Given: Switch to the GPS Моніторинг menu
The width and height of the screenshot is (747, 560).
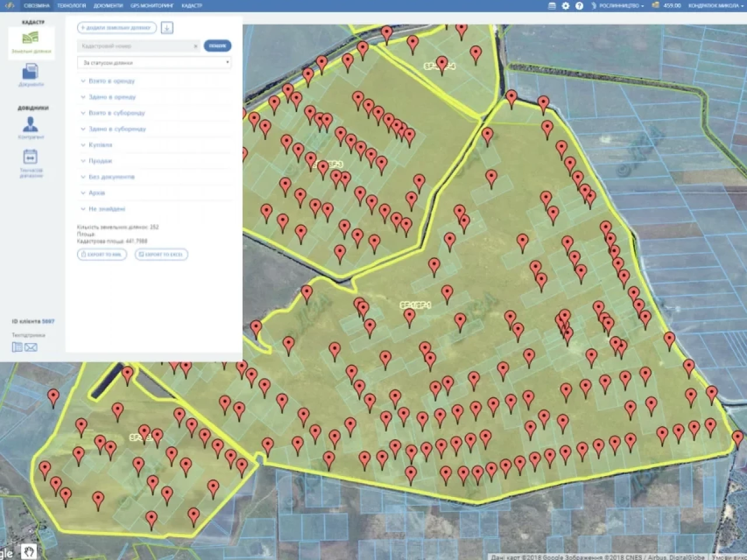Looking at the screenshot, I should tap(152, 6).
